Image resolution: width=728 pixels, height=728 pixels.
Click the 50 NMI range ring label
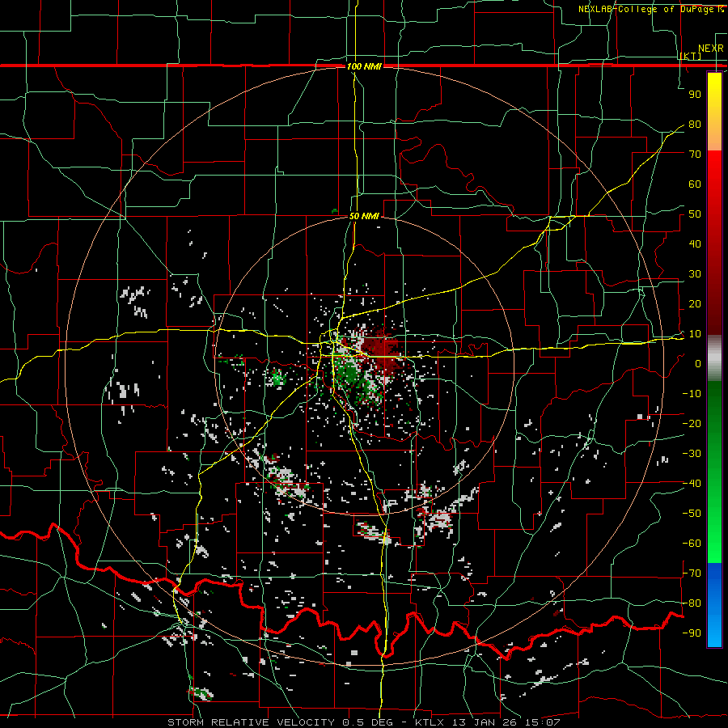(364, 216)
